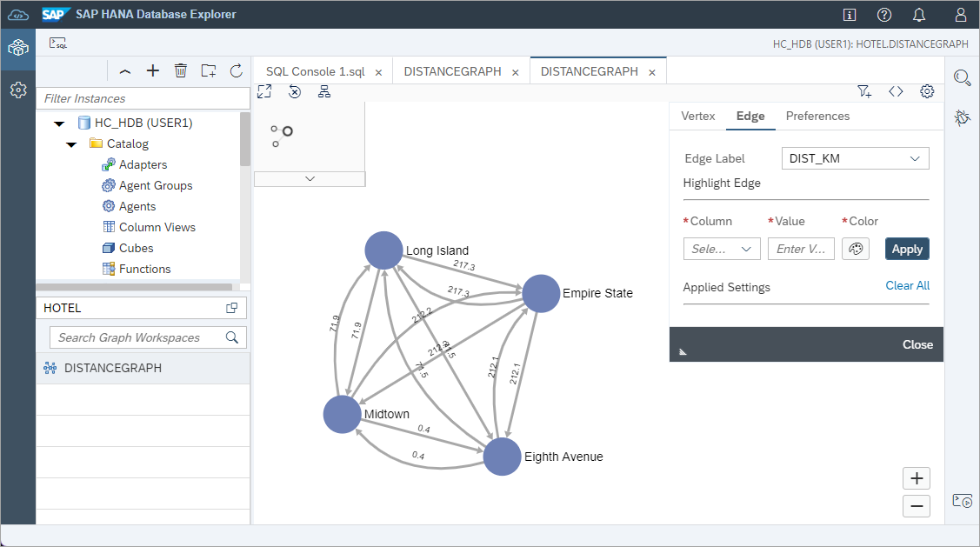Collapse the Catalog folder
The image size is (980, 547).
click(x=71, y=144)
